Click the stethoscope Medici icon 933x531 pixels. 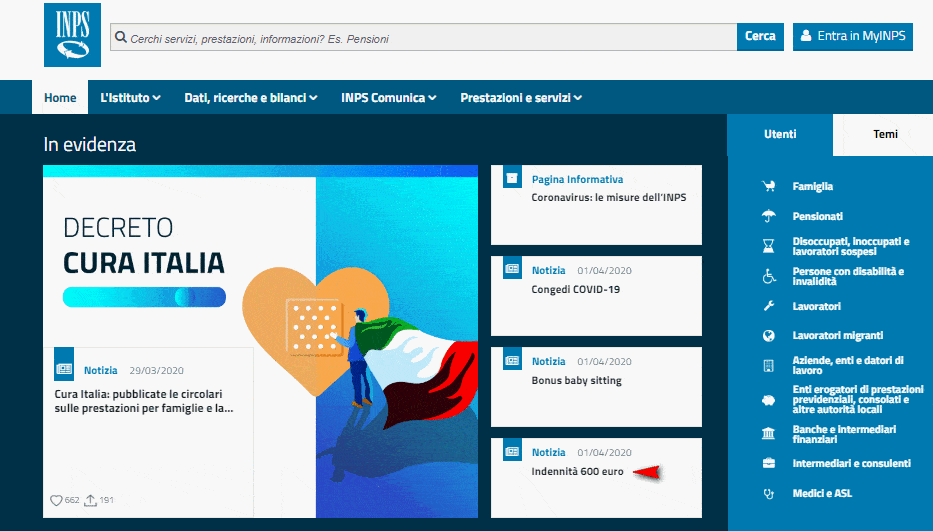click(x=769, y=493)
